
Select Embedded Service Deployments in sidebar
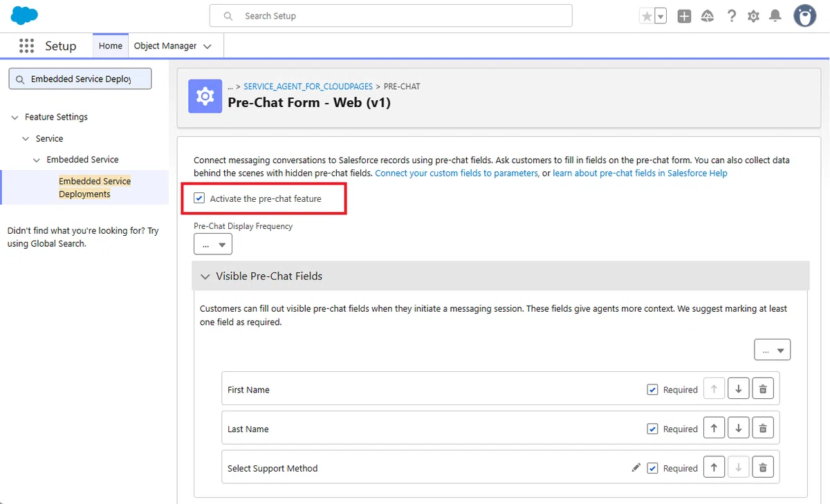tap(95, 187)
